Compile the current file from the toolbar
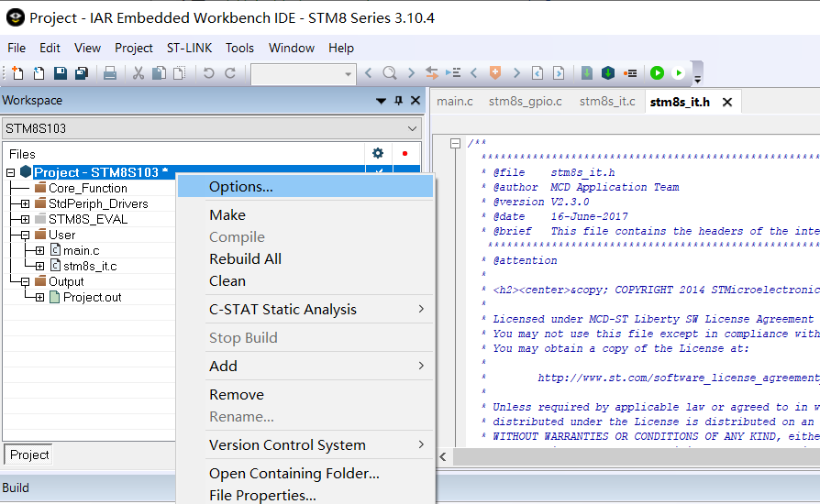 587,73
